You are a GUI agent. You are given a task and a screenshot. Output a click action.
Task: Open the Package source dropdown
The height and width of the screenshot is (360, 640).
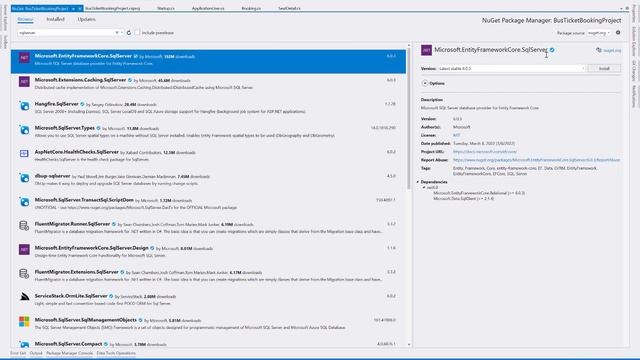point(599,33)
